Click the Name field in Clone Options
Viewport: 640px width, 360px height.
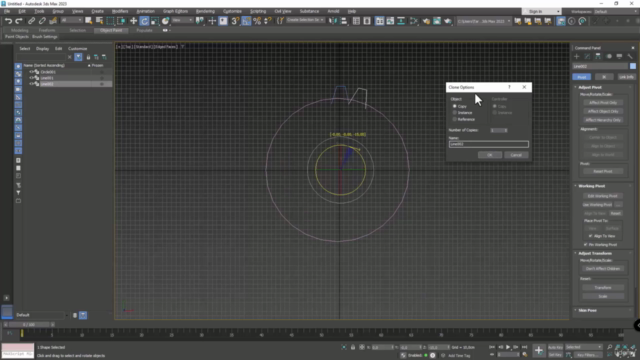pyautogui.click(x=489, y=144)
